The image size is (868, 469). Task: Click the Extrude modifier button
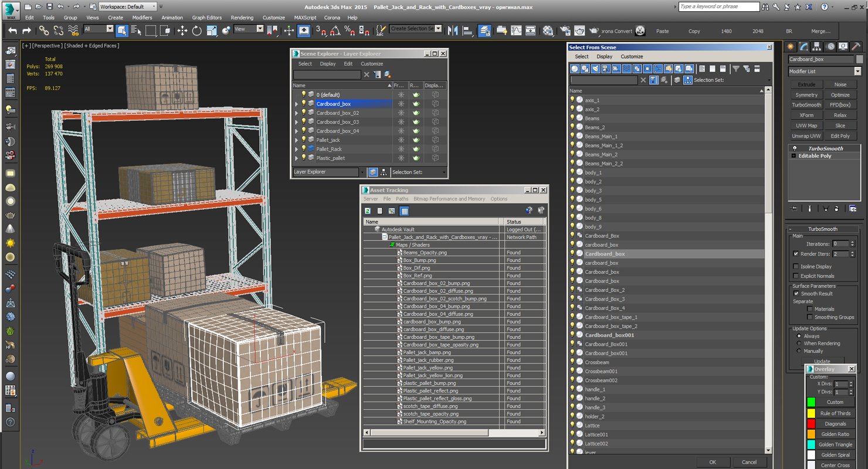tap(806, 84)
